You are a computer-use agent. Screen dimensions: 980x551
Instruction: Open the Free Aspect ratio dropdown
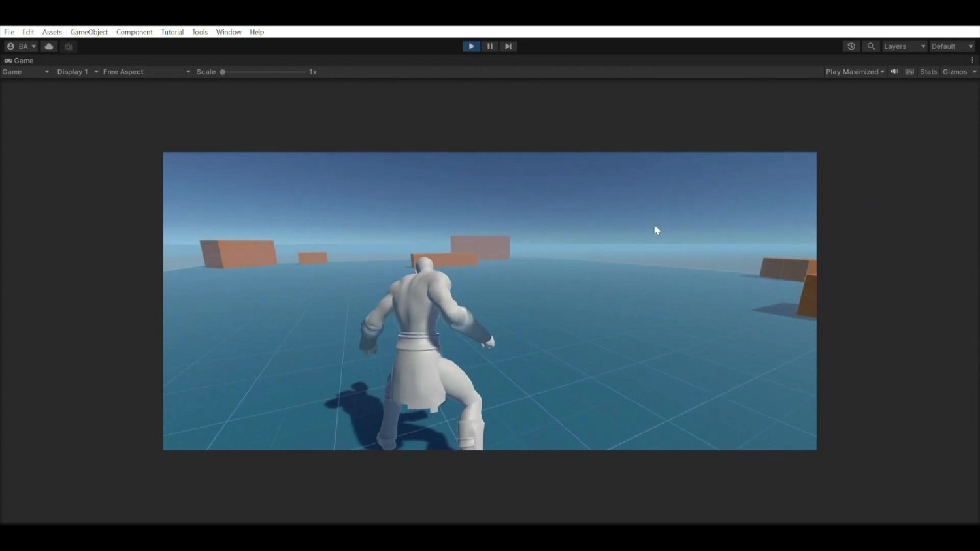click(x=144, y=72)
